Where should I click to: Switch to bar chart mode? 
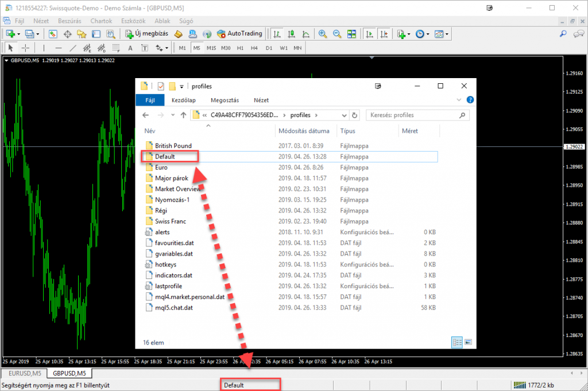(x=277, y=34)
